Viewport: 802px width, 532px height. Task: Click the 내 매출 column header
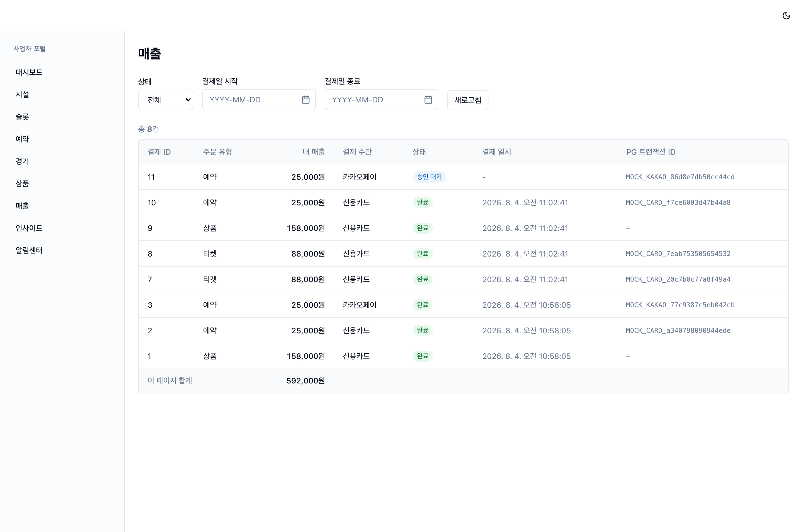(314, 152)
